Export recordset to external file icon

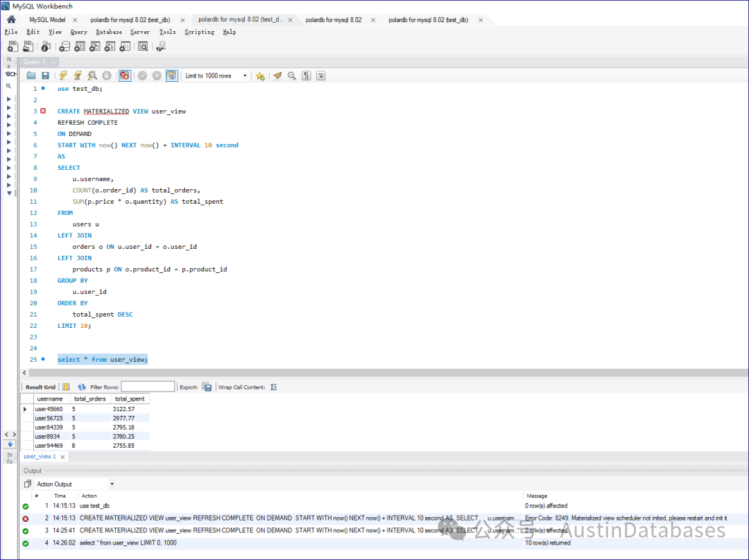coord(207,387)
